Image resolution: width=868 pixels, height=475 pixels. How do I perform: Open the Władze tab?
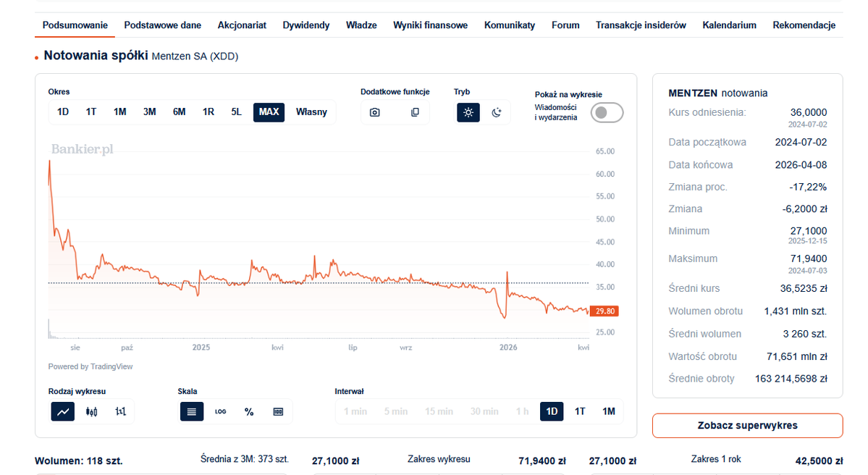pyautogui.click(x=361, y=25)
